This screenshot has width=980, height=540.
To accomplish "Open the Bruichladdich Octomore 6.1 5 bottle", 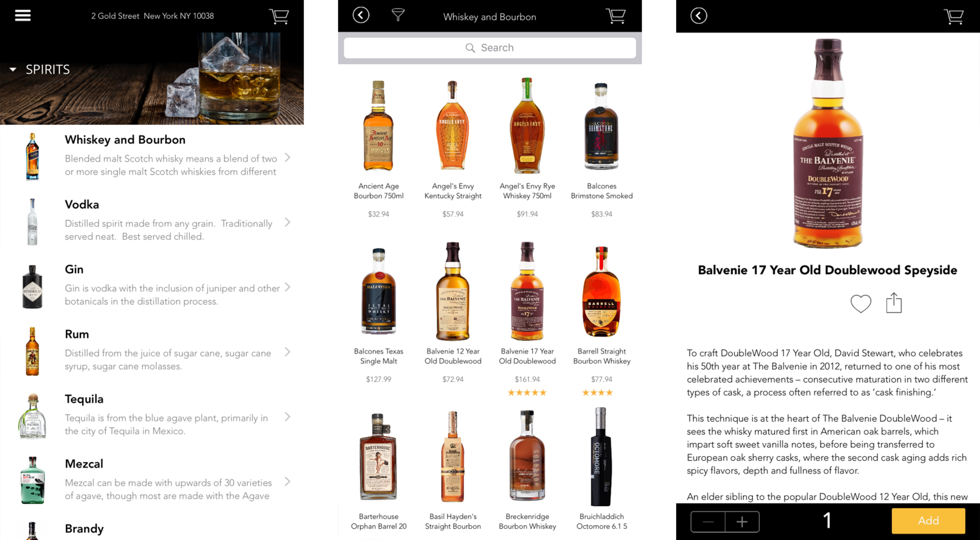I will pos(601,457).
